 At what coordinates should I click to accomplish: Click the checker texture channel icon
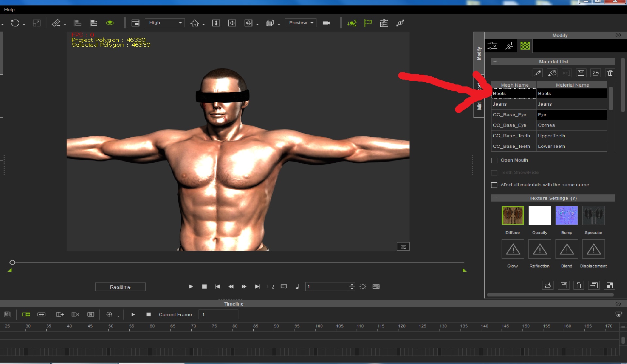click(610, 285)
